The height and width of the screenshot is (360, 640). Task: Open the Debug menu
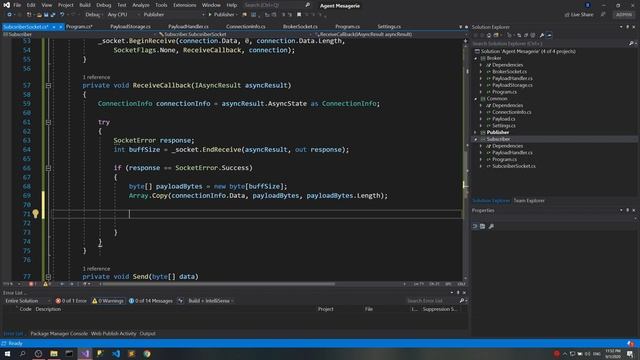(104, 5)
